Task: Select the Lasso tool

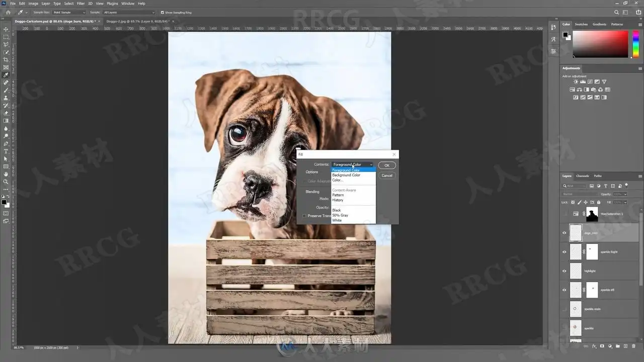Action: (x=6, y=44)
